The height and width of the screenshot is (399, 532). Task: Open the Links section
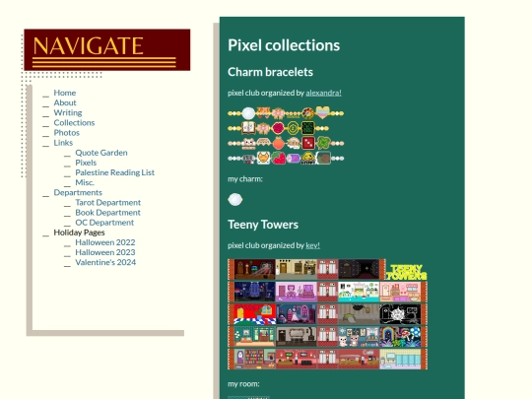[63, 143]
